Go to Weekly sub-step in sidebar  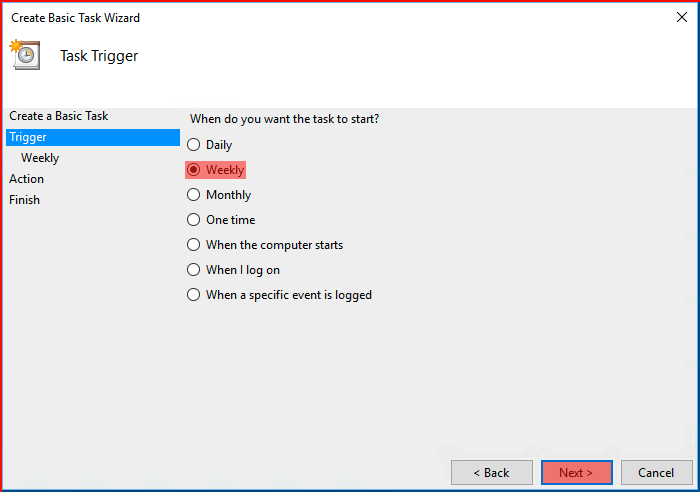click(40, 158)
